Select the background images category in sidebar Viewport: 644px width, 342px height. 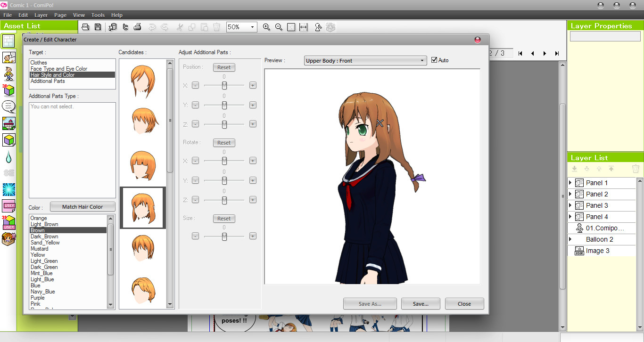8,123
